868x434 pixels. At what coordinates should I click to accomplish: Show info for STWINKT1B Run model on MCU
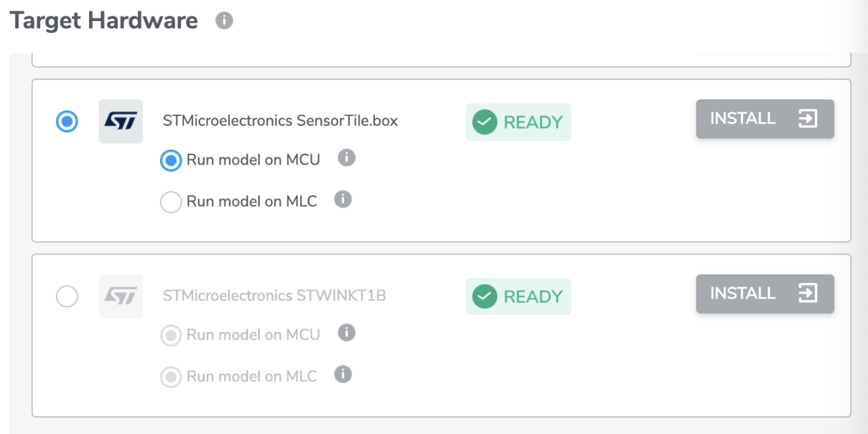click(x=347, y=333)
